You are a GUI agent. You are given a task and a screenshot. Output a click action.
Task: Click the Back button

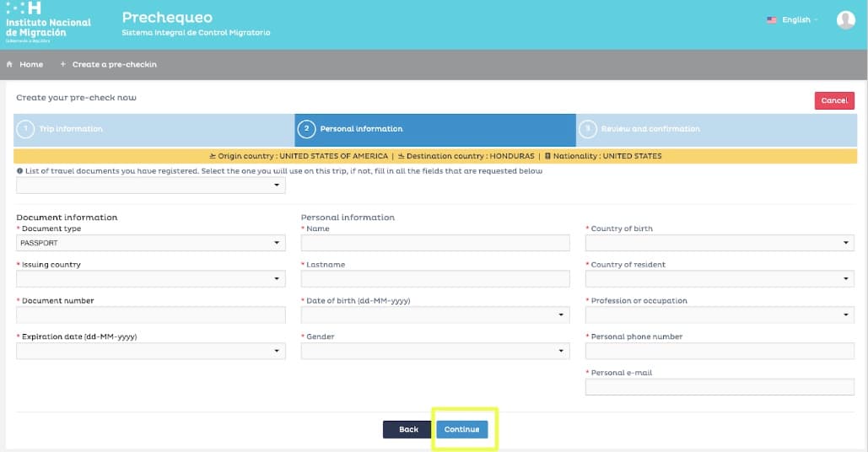(408, 429)
